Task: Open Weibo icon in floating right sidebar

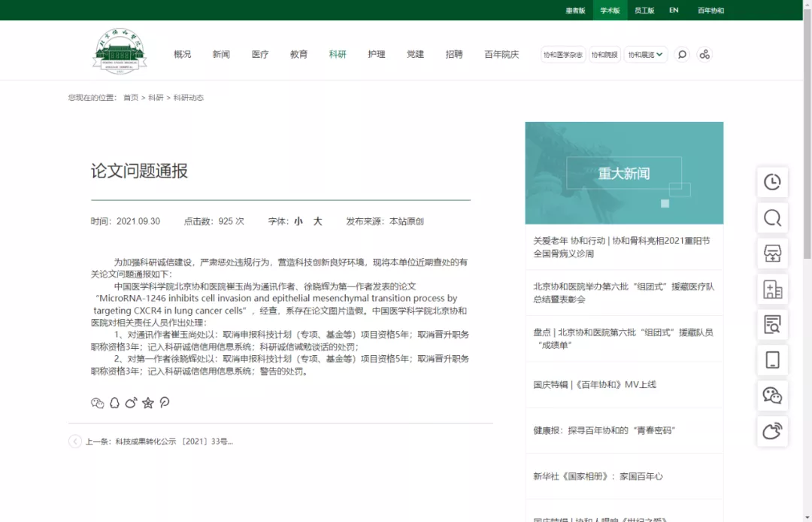Action: coord(772,431)
